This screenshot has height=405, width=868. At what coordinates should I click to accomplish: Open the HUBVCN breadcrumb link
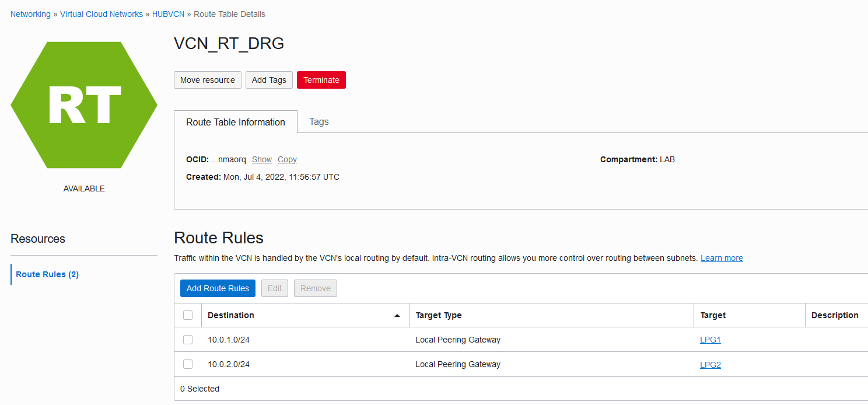[x=168, y=14]
